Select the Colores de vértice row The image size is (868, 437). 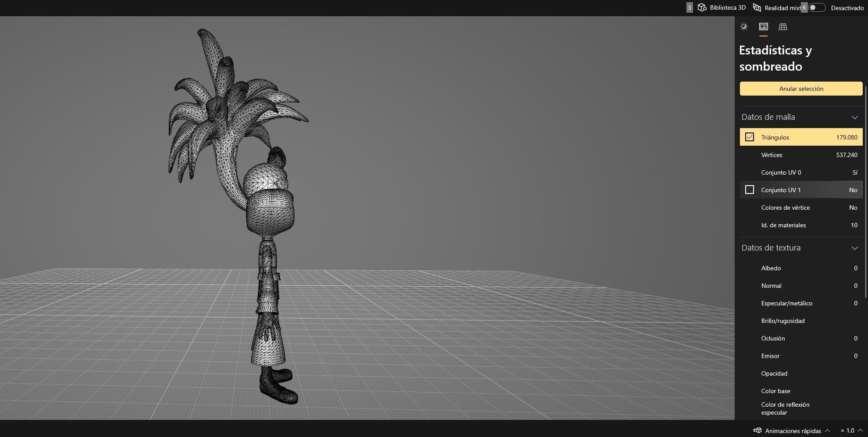(801, 208)
